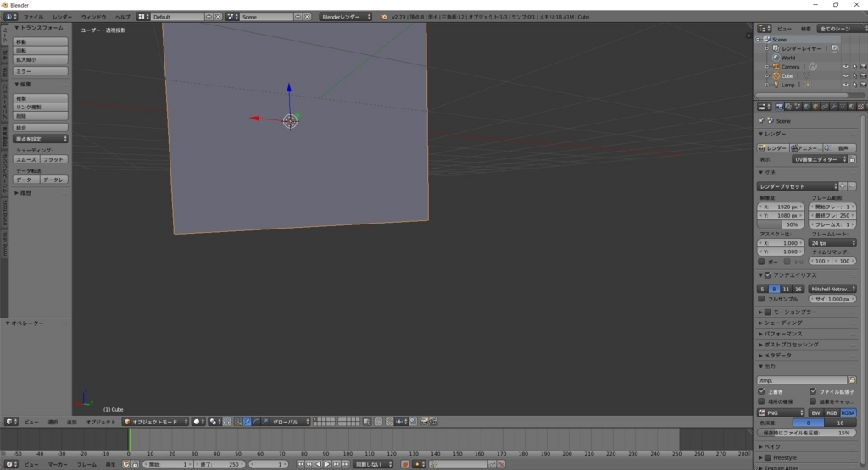This screenshot has width=868, height=470.
Task: Open the Blenderレンダー engine dropdown
Action: tap(346, 17)
